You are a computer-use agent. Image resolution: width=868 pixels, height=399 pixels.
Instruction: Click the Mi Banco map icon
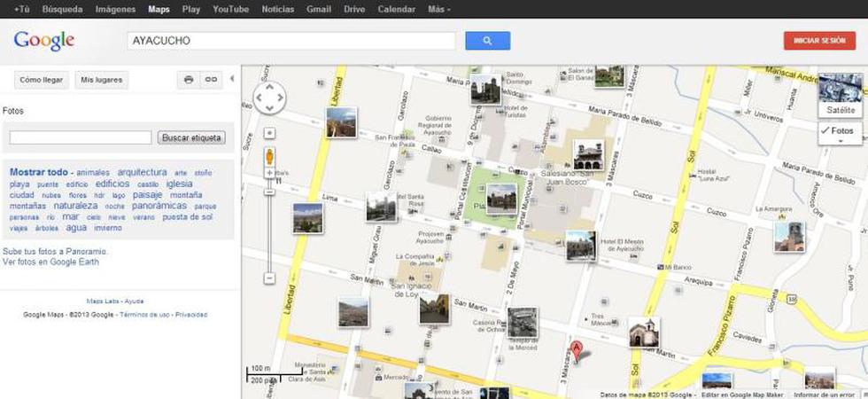click(x=660, y=267)
